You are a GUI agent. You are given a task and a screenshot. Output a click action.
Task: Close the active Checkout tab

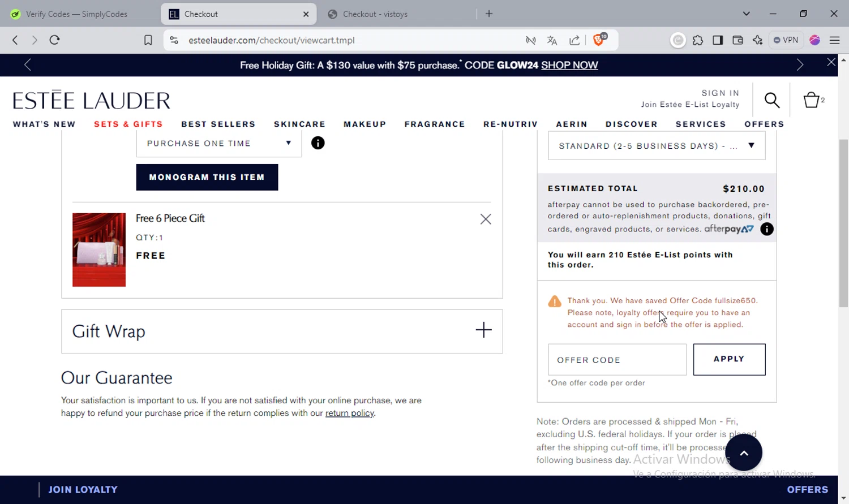[x=306, y=14]
